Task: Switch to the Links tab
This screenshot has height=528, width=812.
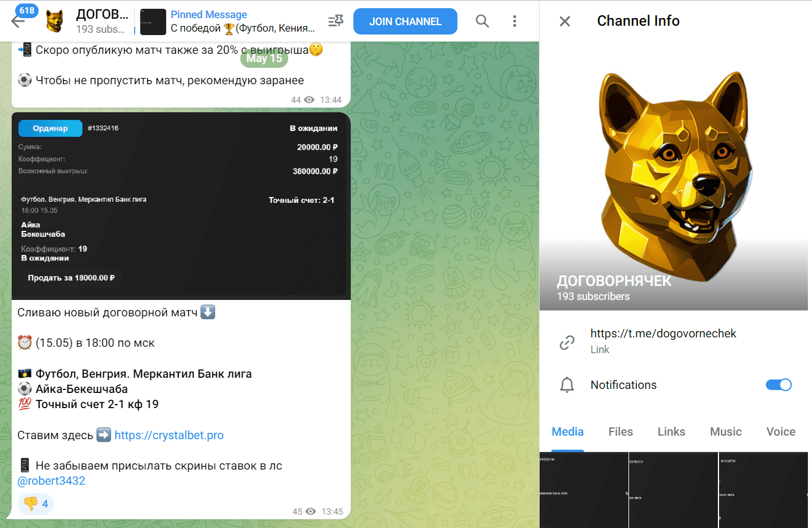Action: pos(671,432)
